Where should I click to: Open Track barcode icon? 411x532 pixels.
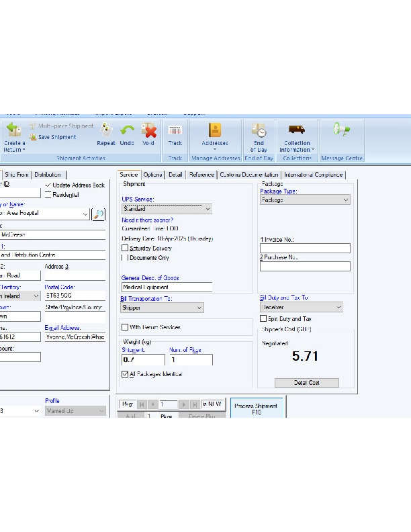click(x=175, y=131)
